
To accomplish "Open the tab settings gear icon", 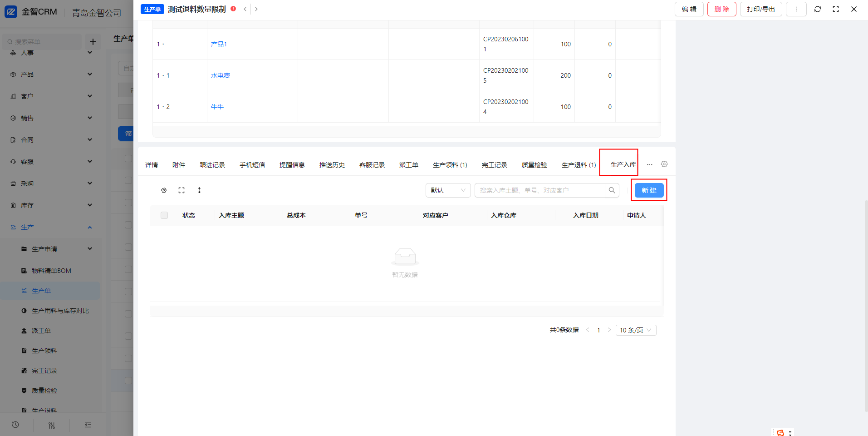I will point(664,164).
